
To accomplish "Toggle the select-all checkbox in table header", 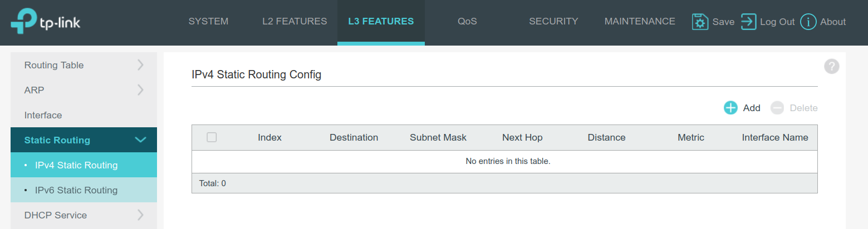I will [x=212, y=137].
